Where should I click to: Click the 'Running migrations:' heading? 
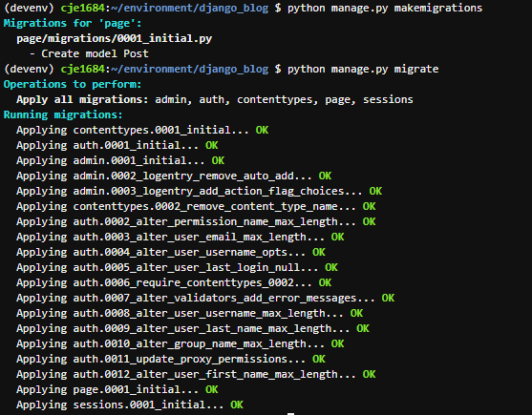[x=63, y=114]
